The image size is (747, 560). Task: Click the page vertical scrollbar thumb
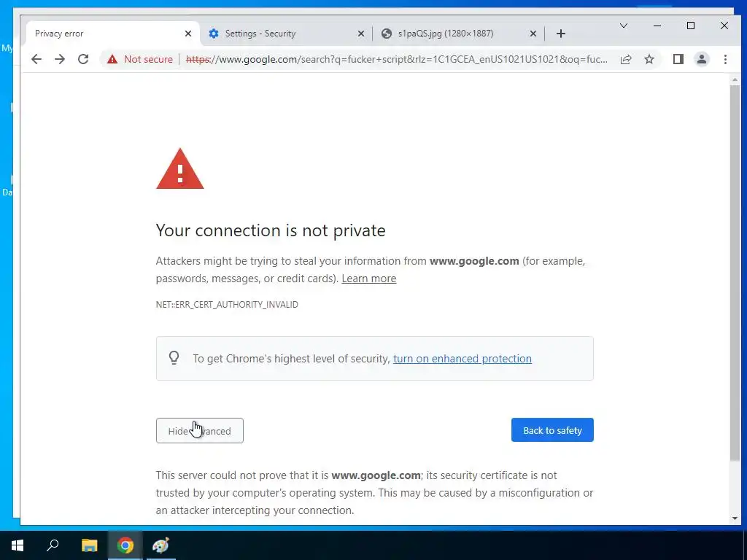coord(735,273)
